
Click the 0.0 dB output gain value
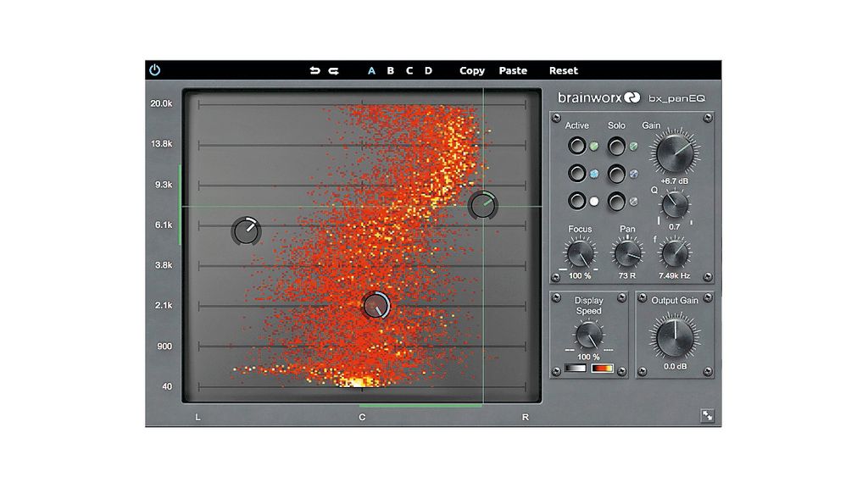[x=676, y=366]
